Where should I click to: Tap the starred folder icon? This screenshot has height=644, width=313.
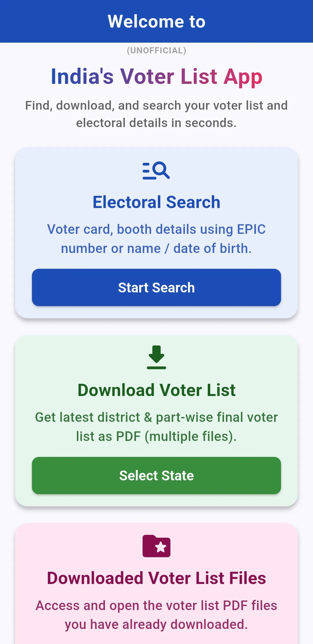click(156, 546)
